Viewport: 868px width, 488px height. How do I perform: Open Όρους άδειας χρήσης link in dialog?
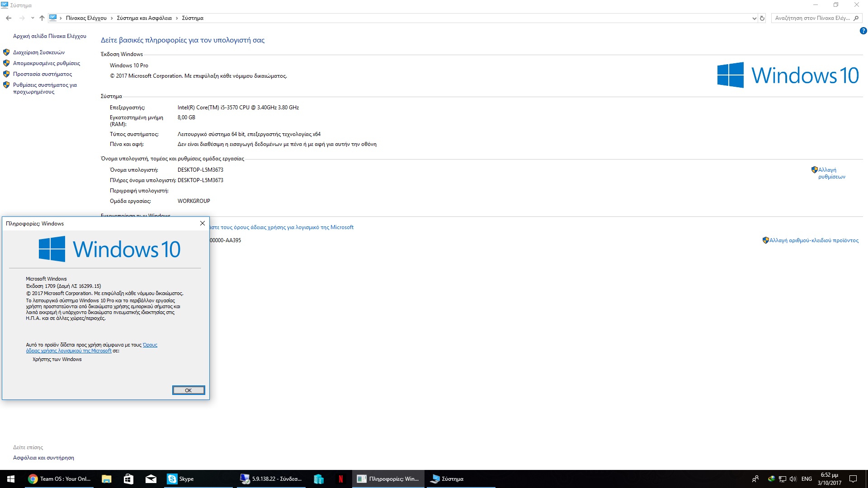coord(92,347)
